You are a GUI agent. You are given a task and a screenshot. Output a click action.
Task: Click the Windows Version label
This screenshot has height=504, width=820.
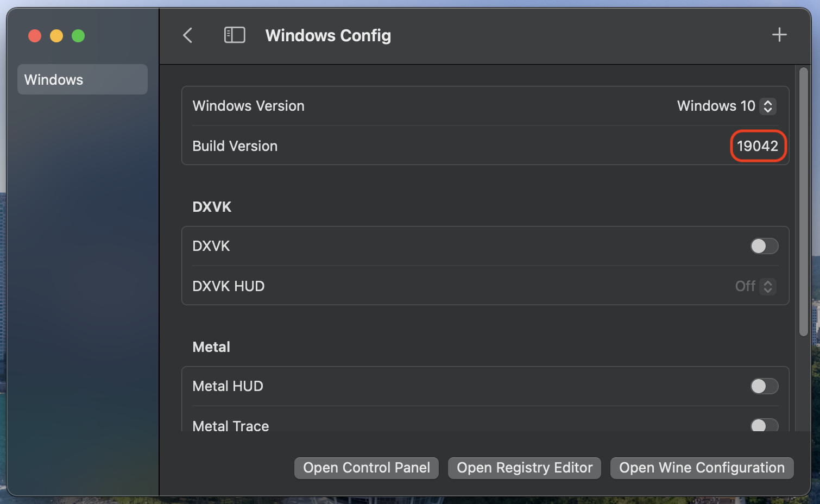(x=248, y=106)
